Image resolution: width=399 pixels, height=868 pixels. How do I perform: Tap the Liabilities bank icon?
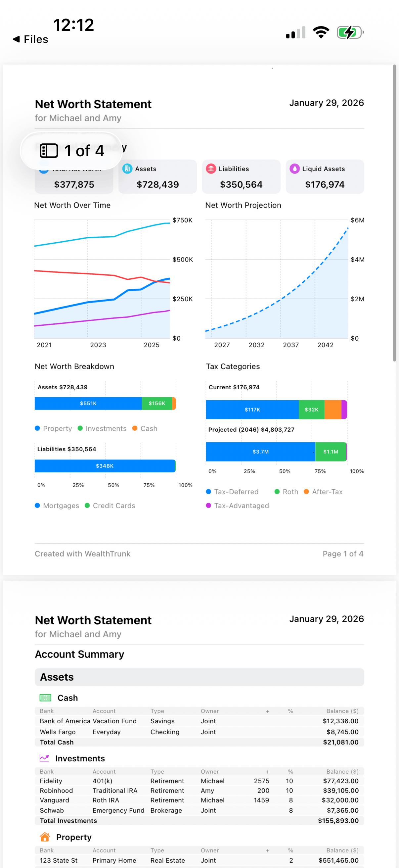click(x=211, y=169)
